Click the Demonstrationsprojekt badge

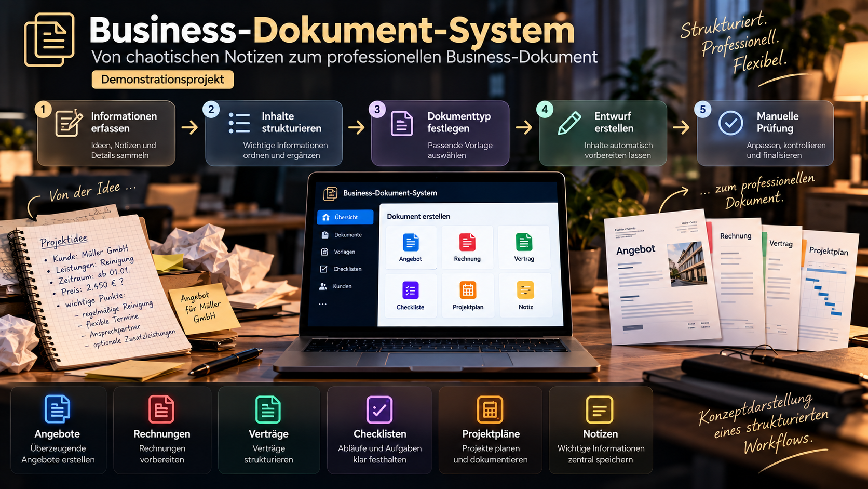[x=162, y=80]
